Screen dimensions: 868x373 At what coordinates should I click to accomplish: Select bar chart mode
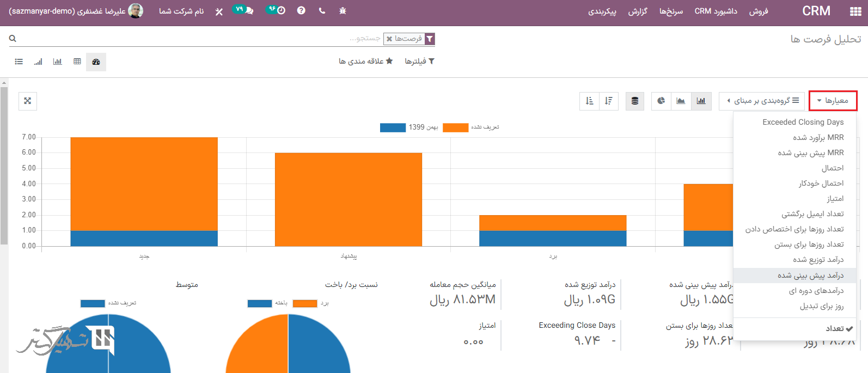(701, 101)
